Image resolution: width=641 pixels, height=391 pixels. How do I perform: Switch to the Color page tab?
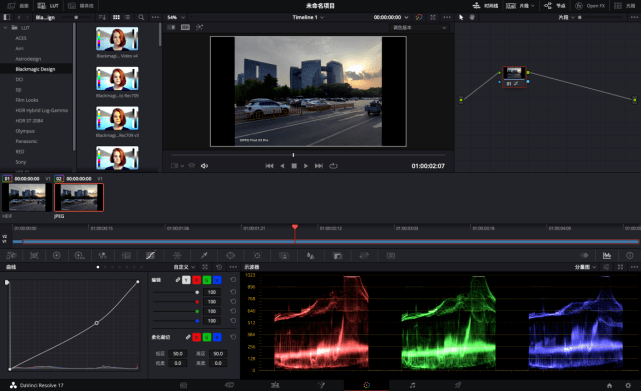tap(366, 385)
